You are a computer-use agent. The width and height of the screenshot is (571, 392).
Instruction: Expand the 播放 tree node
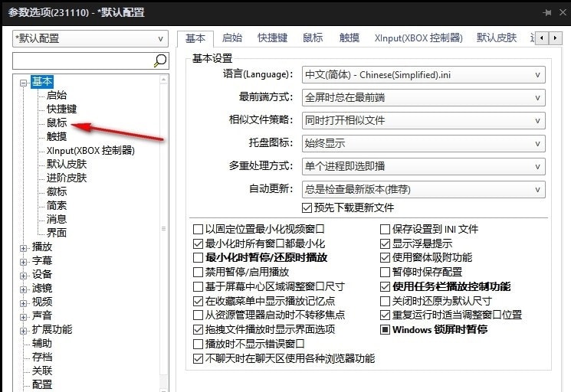23,248
